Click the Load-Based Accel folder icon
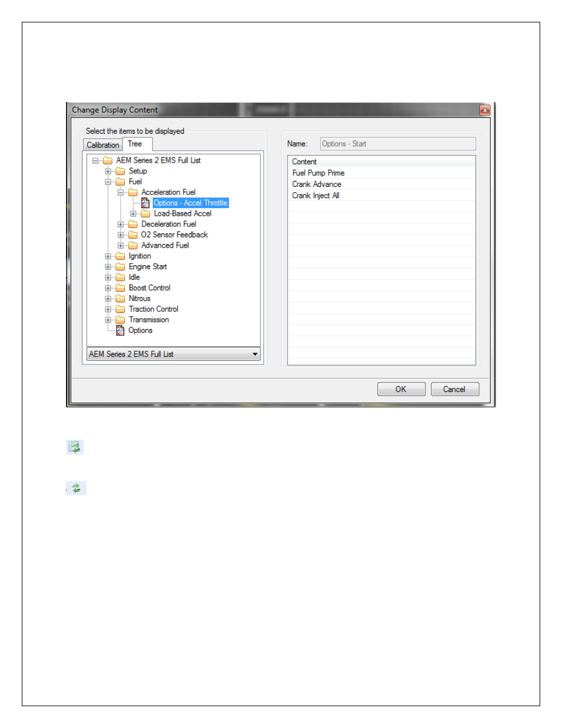 [146, 213]
